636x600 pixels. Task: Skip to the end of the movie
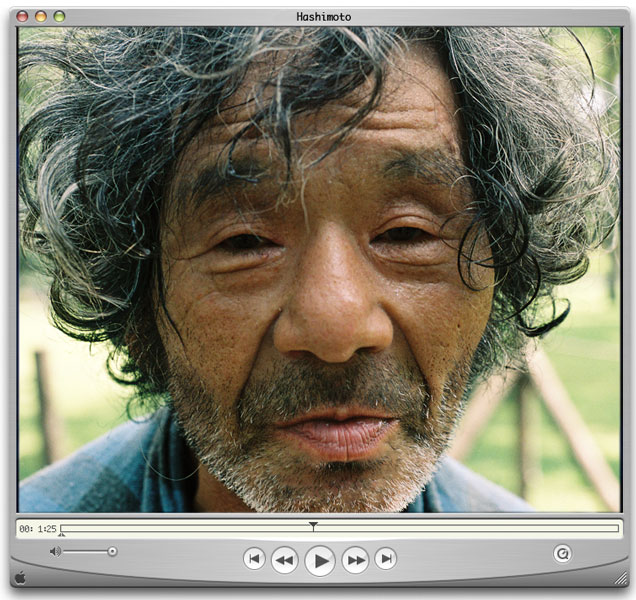coord(386,559)
